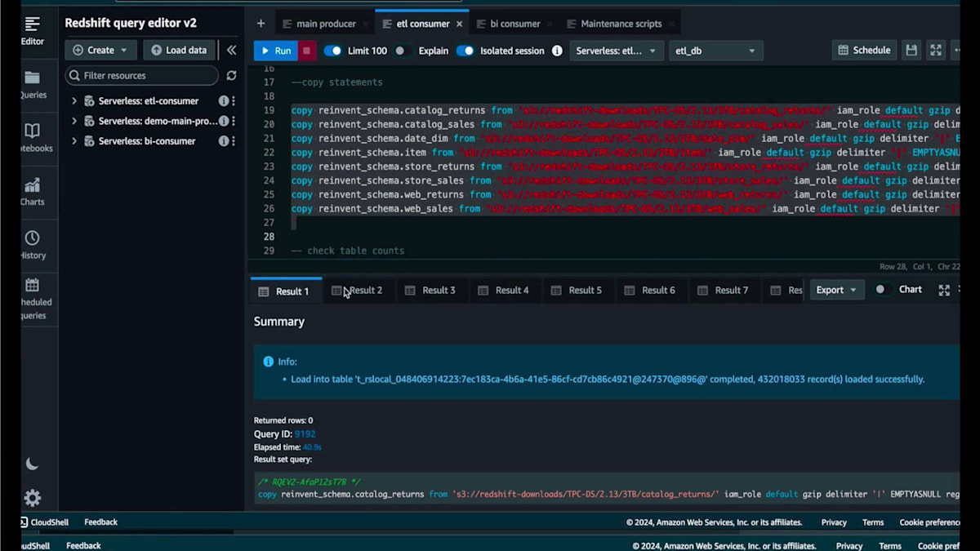Viewport: 980px width, 551px height.
Task: Select the Result 2 tab
Action: point(358,291)
